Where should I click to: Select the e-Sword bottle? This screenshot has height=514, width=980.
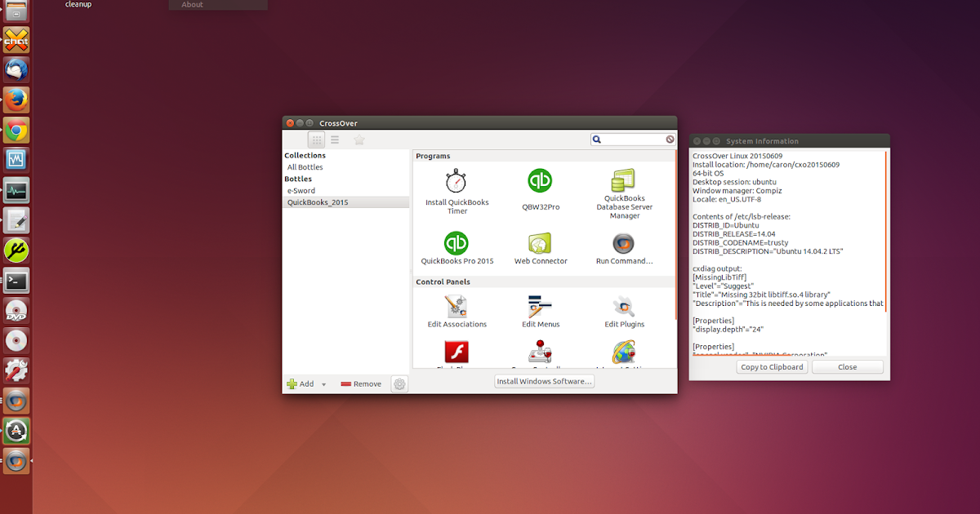(x=301, y=190)
